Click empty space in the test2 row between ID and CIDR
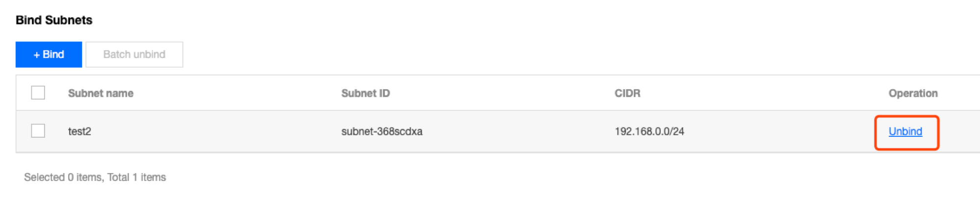Screen dimensions: 980x203 515,131
